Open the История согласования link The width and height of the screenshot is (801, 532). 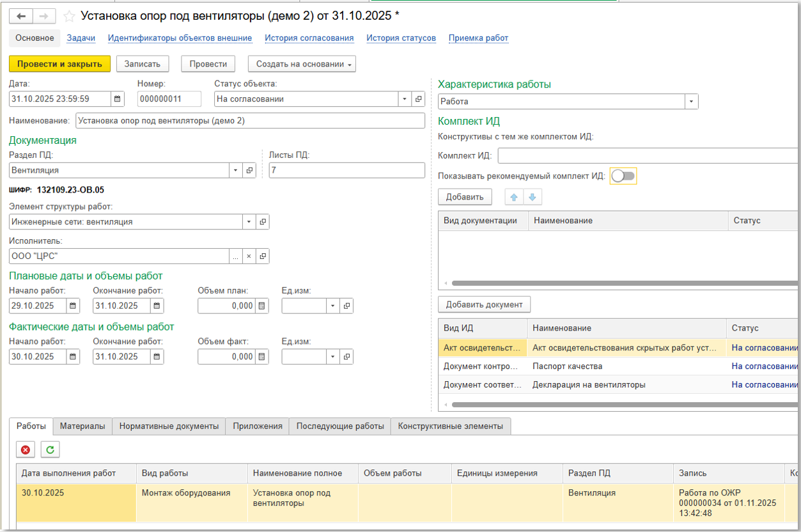point(309,38)
